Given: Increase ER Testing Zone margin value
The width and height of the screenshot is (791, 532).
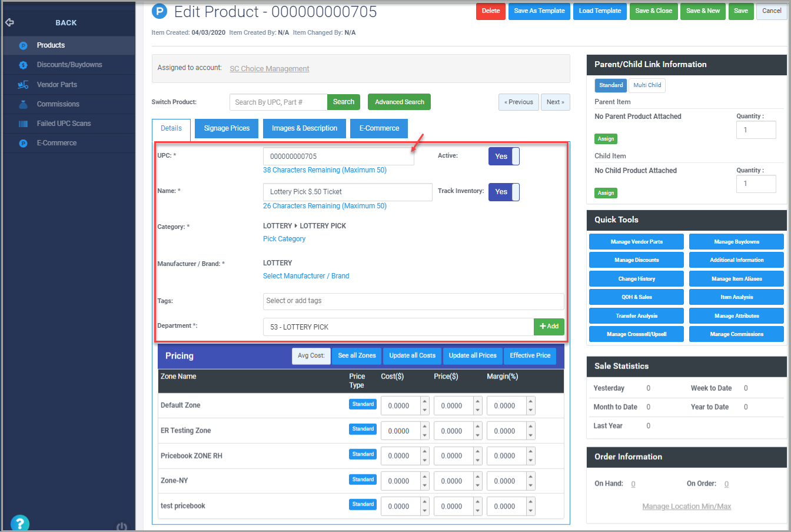Looking at the screenshot, I should click(x=530, y=426).
